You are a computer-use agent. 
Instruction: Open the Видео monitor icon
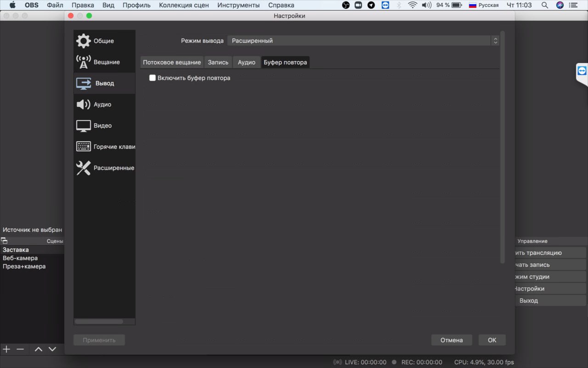tap(83, 126)
